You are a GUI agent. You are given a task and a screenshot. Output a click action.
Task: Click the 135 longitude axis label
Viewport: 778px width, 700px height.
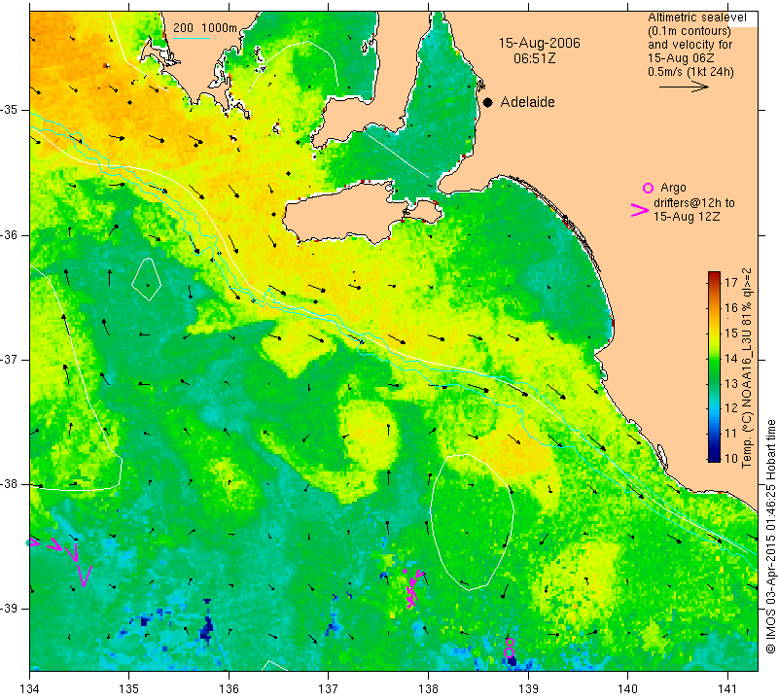click(129, 689)
